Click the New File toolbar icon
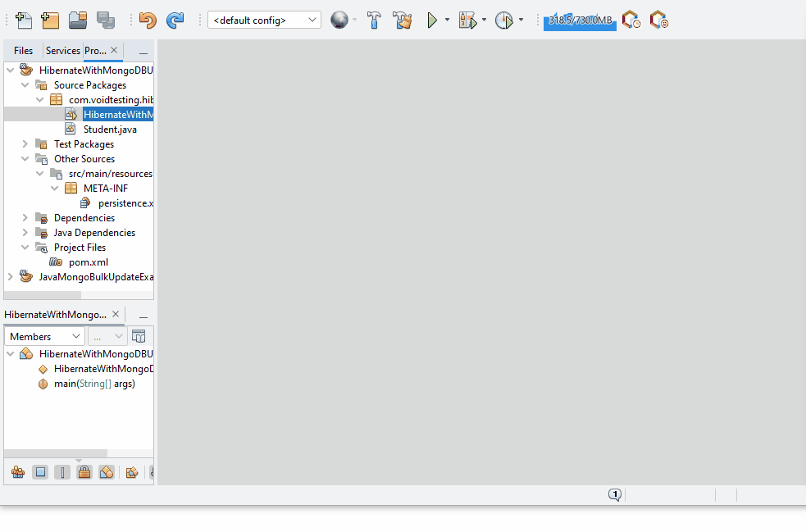The image size is (806, 532). 24,20
